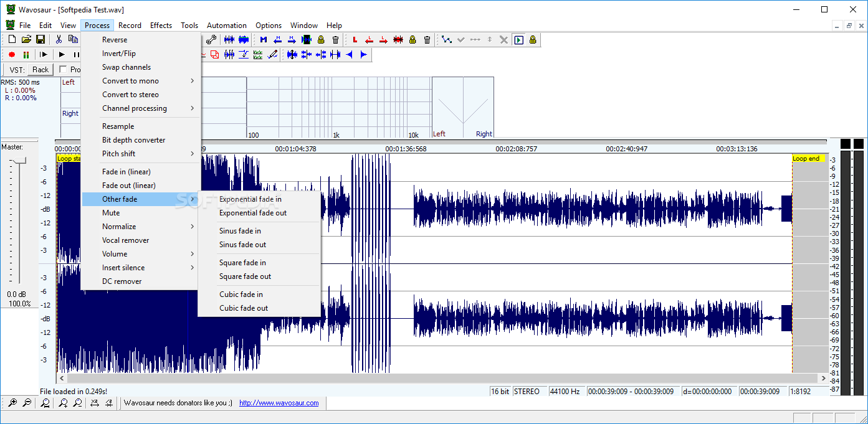
Task: Expand the Channel processing submenu
Action: pos(141,108)
